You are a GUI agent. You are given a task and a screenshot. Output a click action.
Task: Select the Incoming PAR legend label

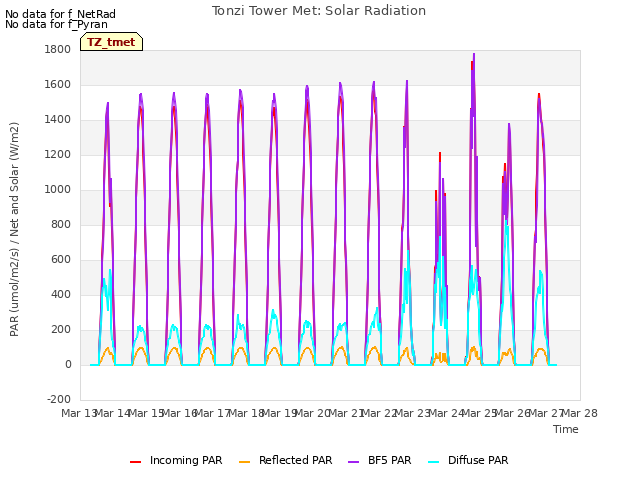point(186,460)
